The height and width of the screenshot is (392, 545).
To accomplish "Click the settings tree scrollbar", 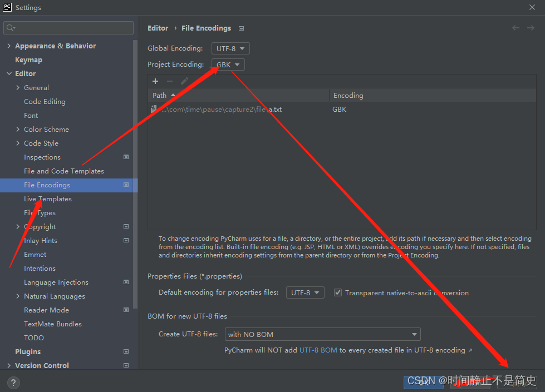I will pyautogui.click(x=135, y=173).
